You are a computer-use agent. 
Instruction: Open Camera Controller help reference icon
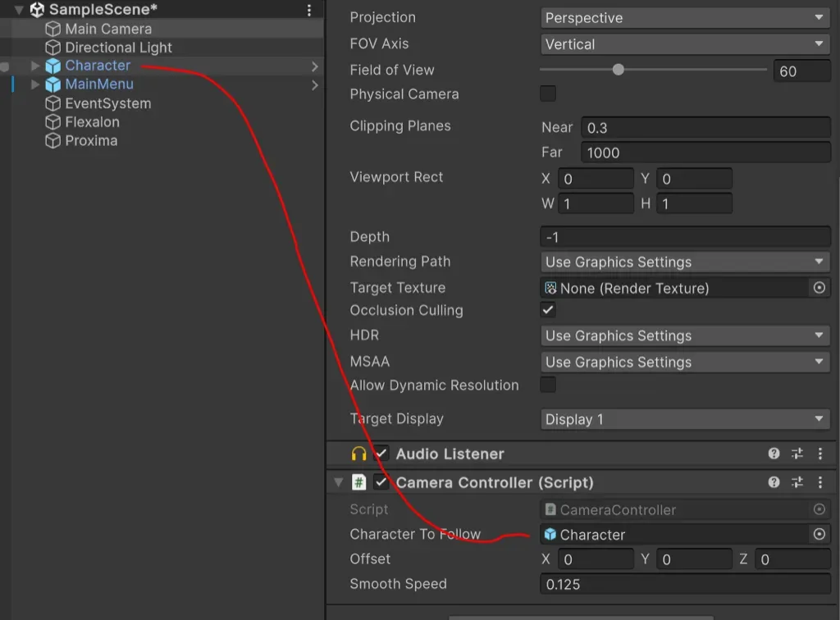774,483
